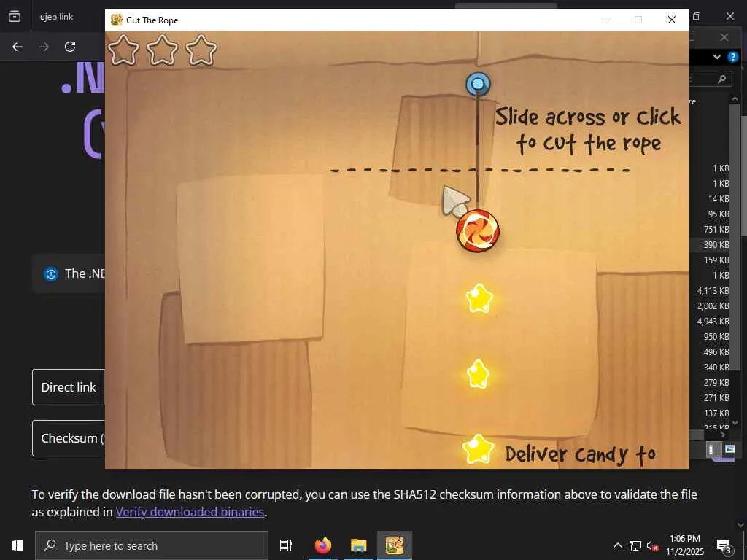
Task: Go back in the browser
Action: click(x=18, y=47)
